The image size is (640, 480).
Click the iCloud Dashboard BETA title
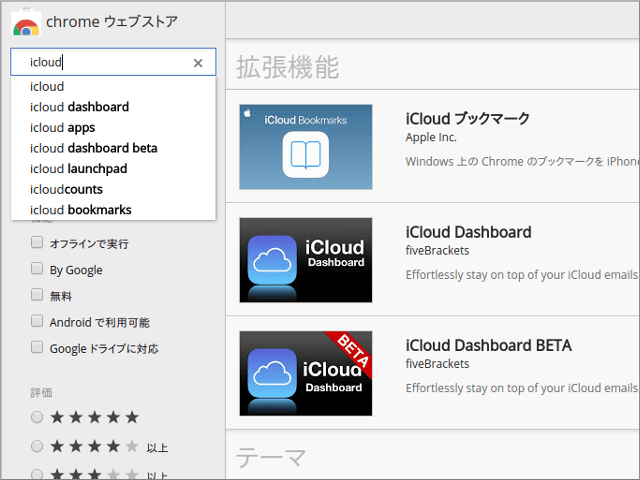489,346
